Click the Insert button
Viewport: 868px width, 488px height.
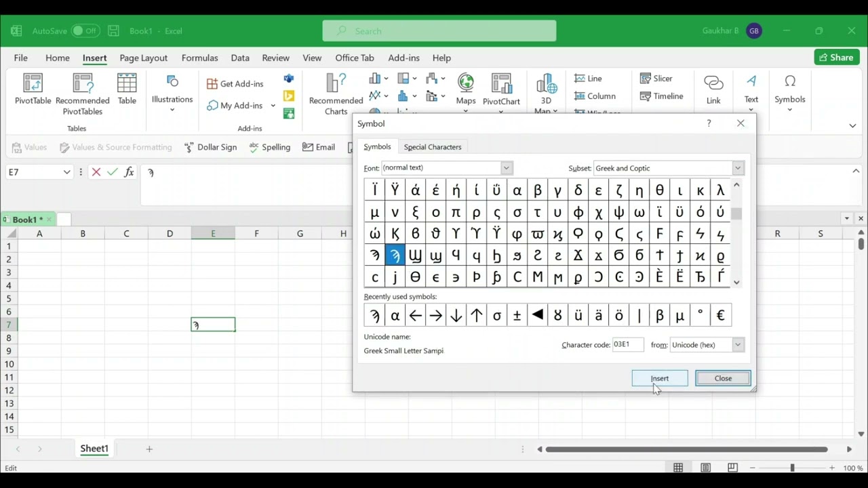(x=660, y=379)
